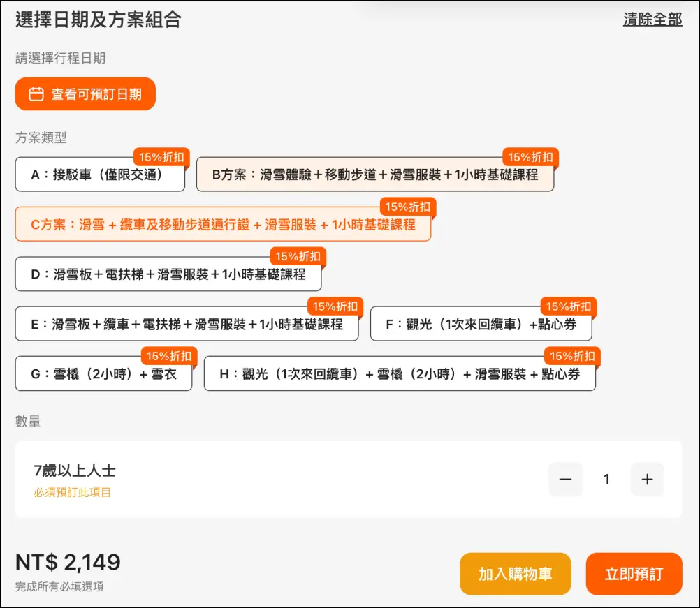Viewport: 700px width, 608px height.
Task: Choose plan F 觀光 with 點心券
Action: 482,325
